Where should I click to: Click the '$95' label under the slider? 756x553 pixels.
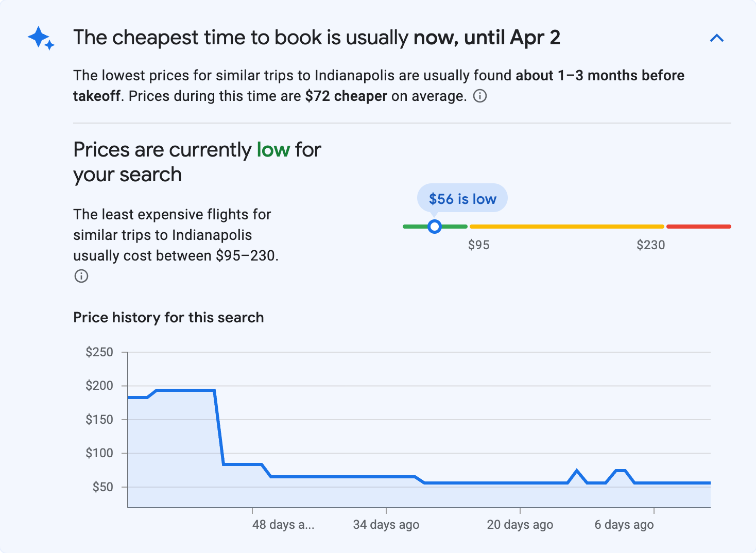[x=479, y=245]
